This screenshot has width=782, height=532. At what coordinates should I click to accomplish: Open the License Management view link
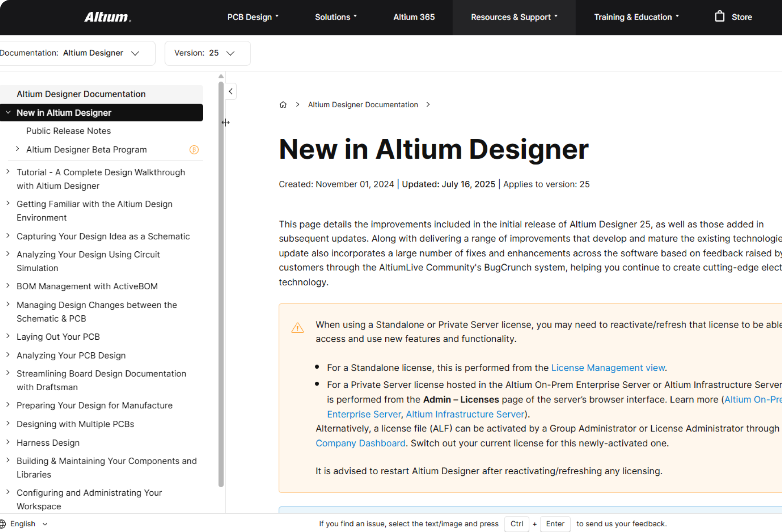pyautogui.click(x=608, y=368)
